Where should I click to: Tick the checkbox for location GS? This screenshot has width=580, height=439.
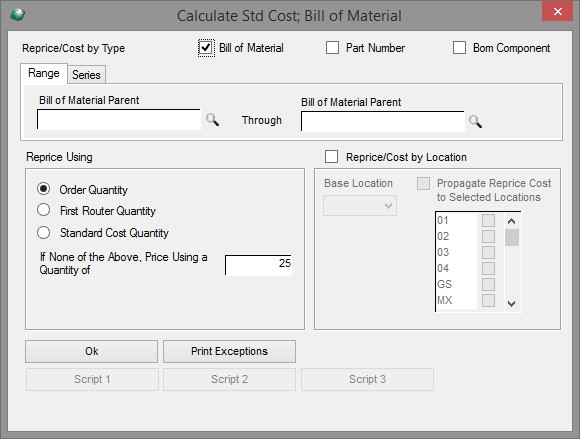pyautogui.click(x=488, y=284)
